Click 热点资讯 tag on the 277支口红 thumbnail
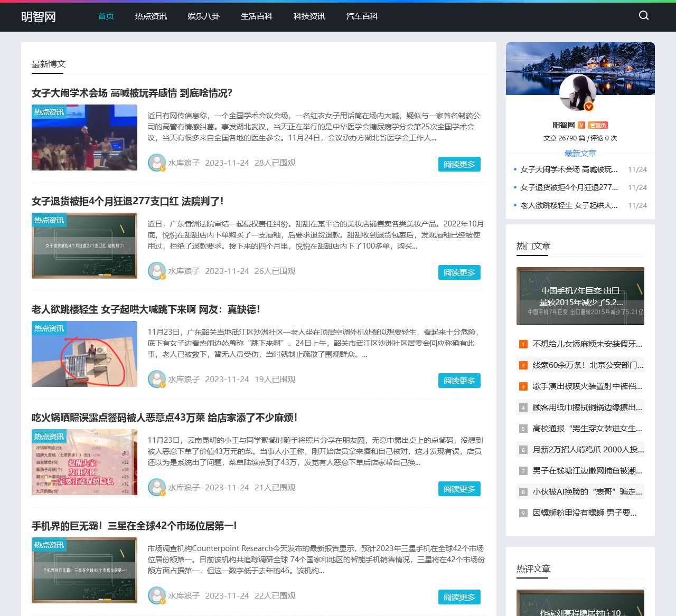676x616 pixels. (x=49, y=220)
